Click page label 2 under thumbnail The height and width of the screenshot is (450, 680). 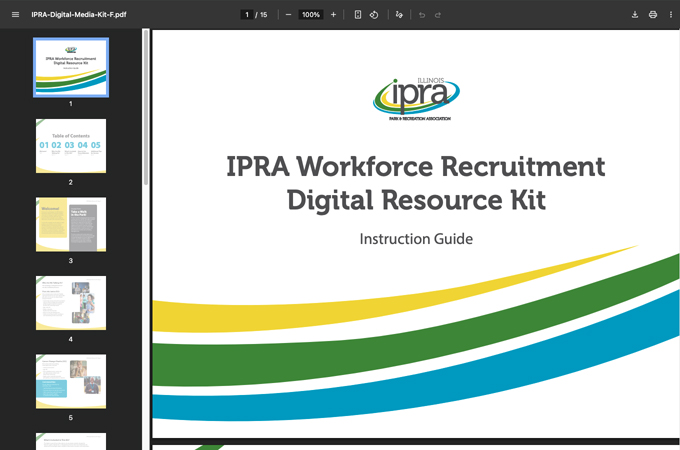pyautogui.click(x=71, y=182)
